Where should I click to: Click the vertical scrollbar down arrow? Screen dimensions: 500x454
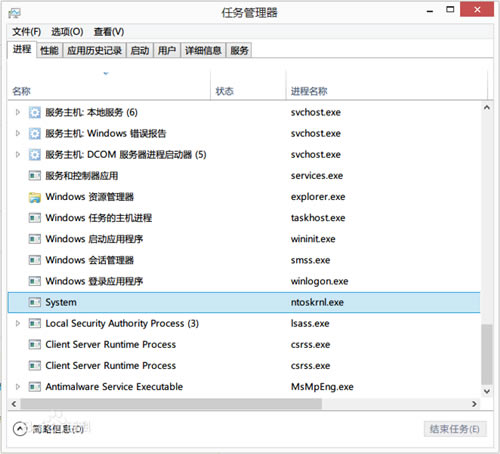[487, 391]
